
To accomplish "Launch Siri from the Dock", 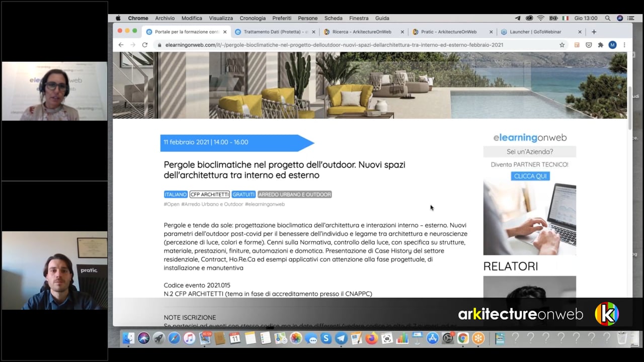I will [144, 338].
